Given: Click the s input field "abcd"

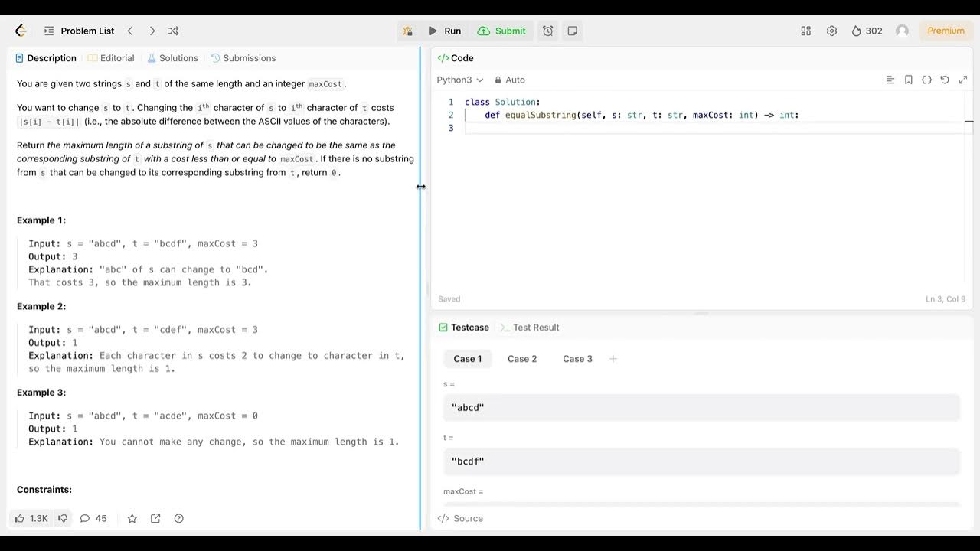Looking at the screenshot, I should 701,408.
